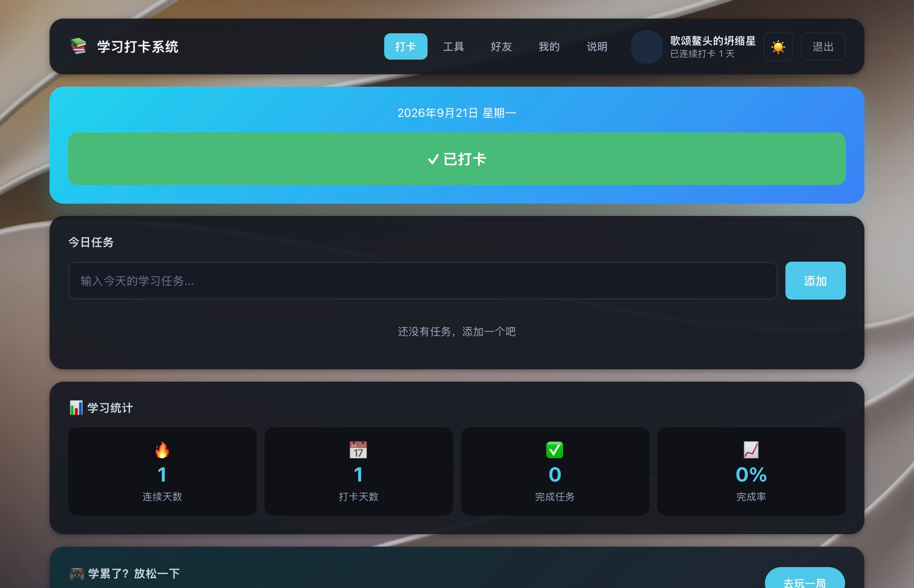Open the 工具 tab
Image resolution: width=914 pixels, height=588 pixels.
tap(454, 46)
